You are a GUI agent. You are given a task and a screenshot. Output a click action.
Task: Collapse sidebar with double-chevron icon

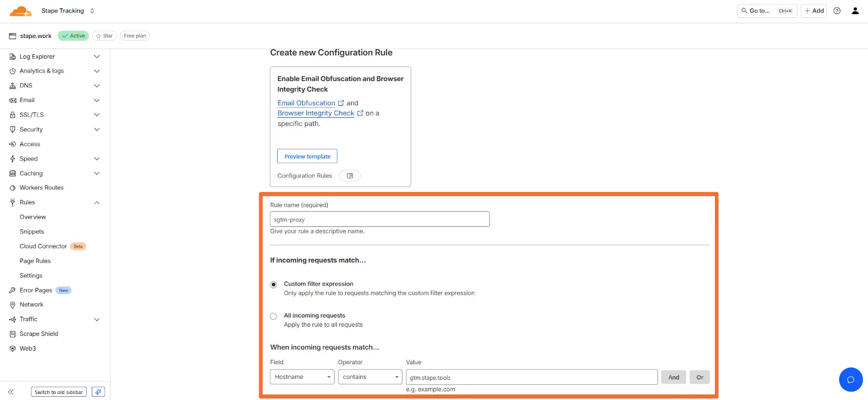(x=11, y=392)
